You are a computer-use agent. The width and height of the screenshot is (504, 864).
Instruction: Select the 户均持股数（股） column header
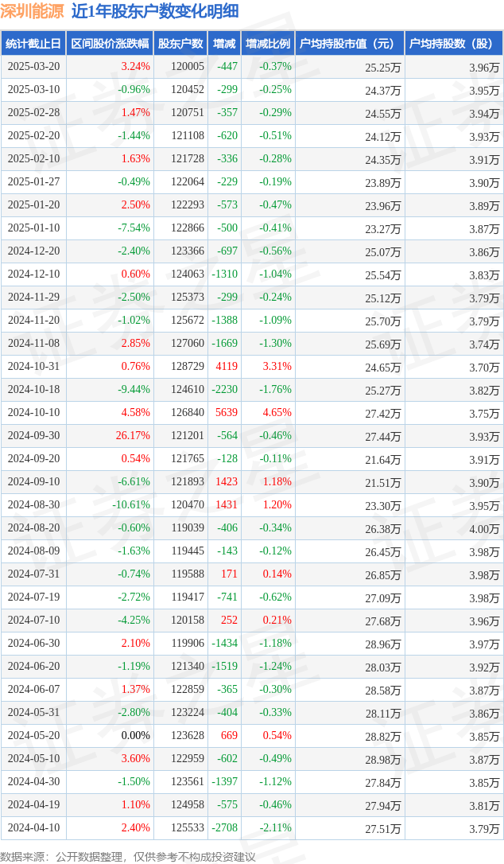coord(453,44)
